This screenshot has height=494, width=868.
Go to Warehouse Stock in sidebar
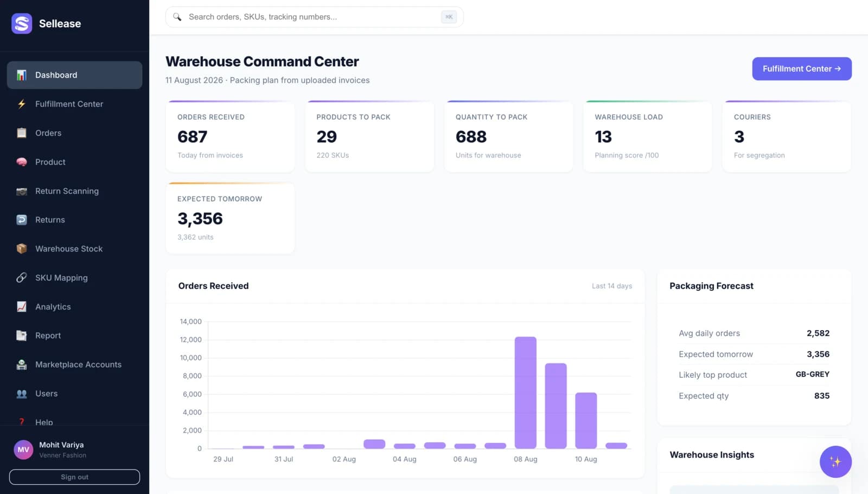point(74,249)
